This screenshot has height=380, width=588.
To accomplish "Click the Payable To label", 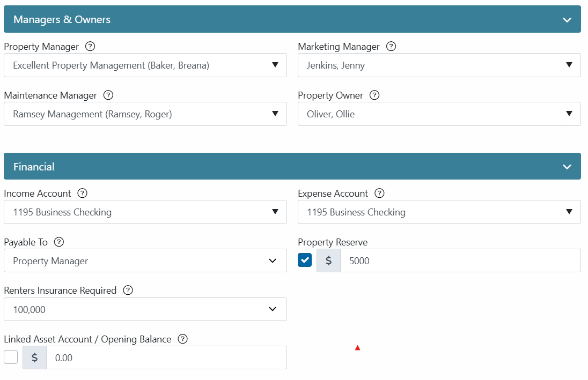I will (26, 242).
